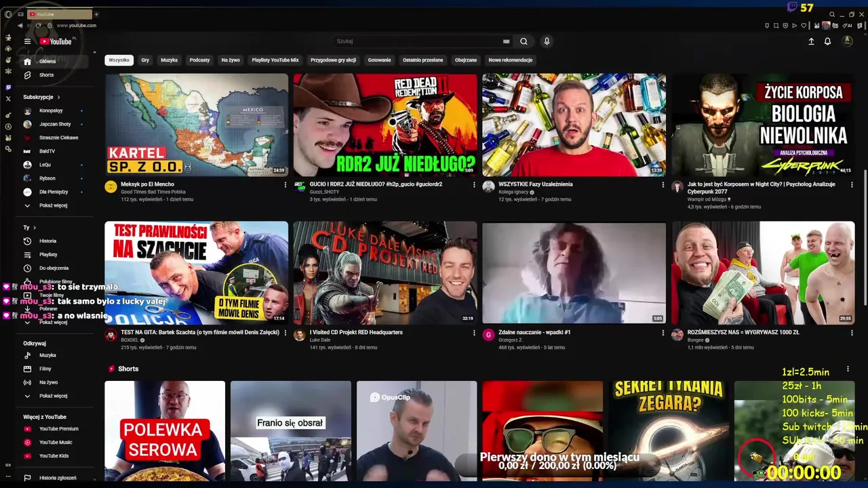The image size is (868, 488).
Task: Click the YouTube logo
Action: click(56, 41)
